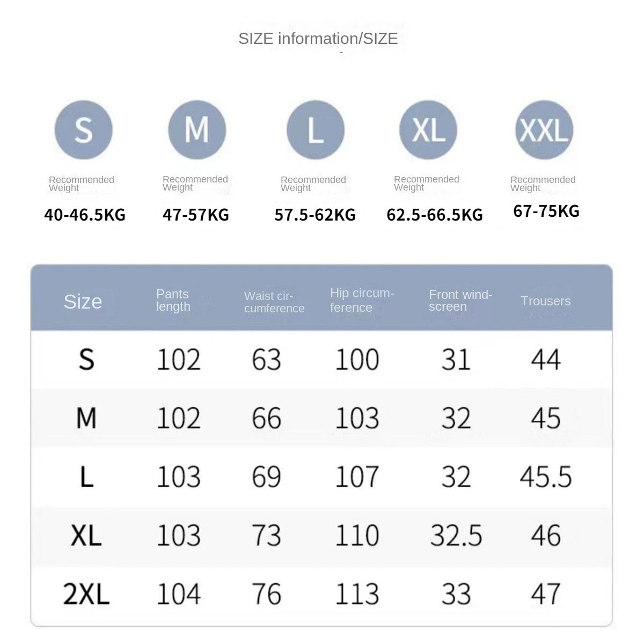Screen dimensions: 644x644
Task: Click the Waist circumference column header
Action: click(274, 302)
